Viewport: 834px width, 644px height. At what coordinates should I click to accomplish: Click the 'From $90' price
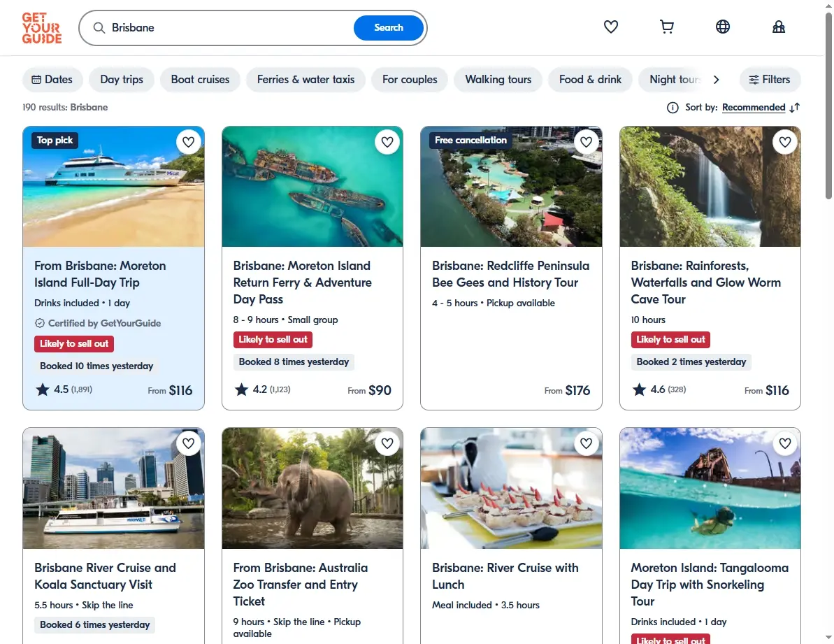pos(369,390)
